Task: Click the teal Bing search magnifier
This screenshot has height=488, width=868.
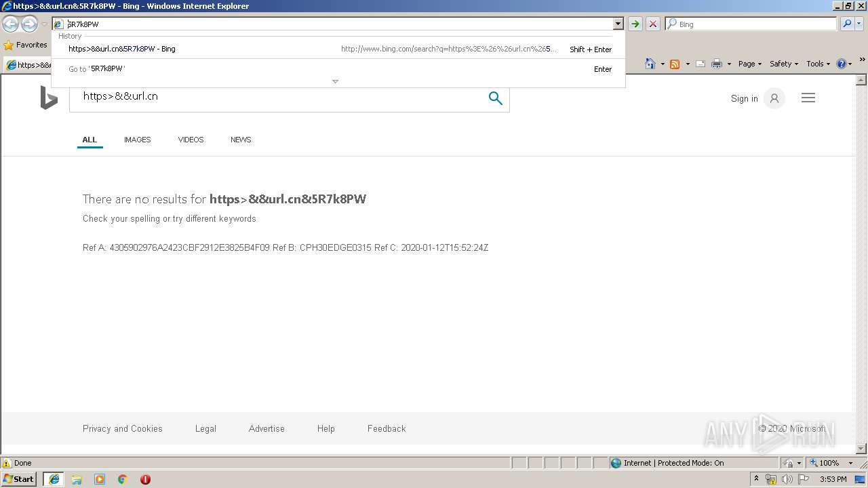Action: 496,98
